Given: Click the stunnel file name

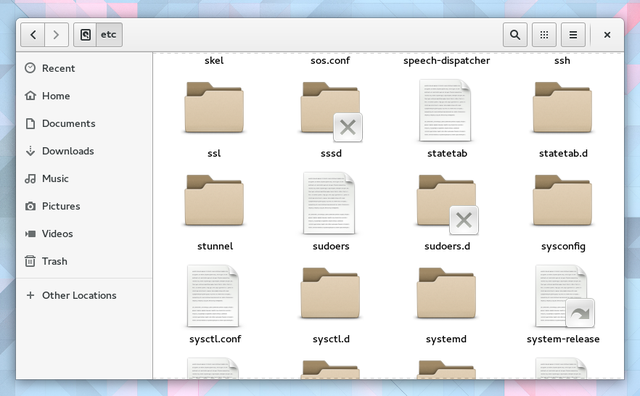Looking at the screenshot, I should point(215,246).
